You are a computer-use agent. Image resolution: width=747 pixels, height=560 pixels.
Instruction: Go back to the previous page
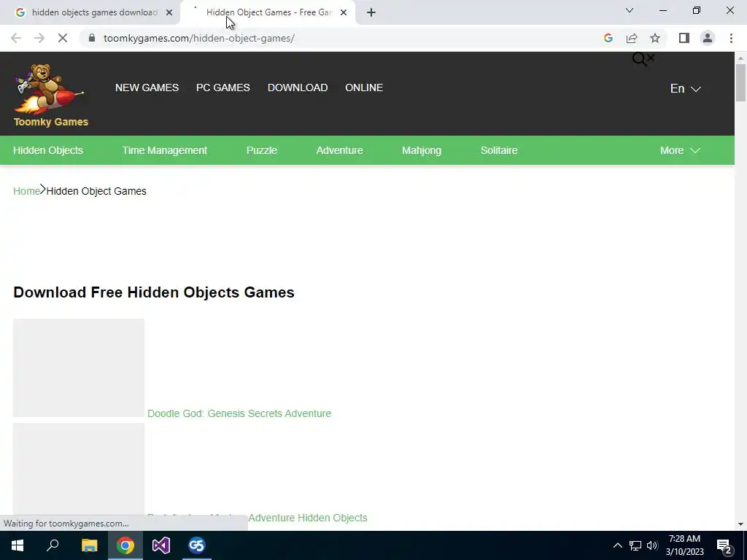16,38
